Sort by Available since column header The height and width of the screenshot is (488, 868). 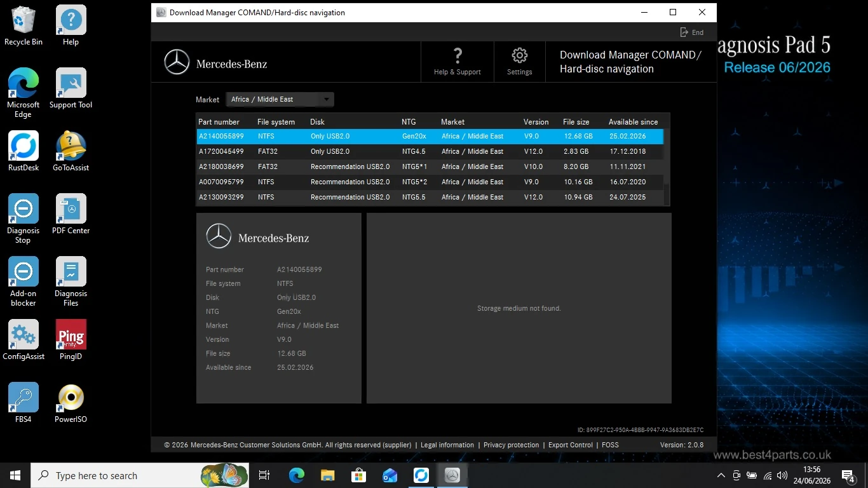(633, 122)
